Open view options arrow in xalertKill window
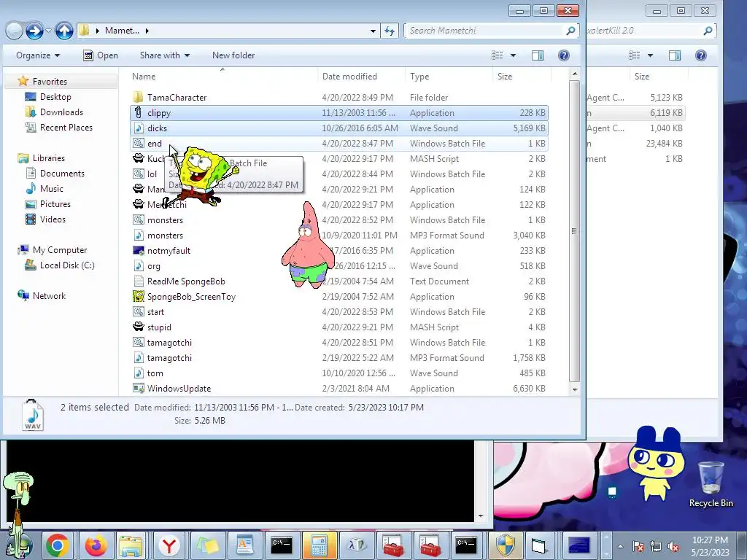The height and width of the screenshot is (560, 747). point(650,55)
